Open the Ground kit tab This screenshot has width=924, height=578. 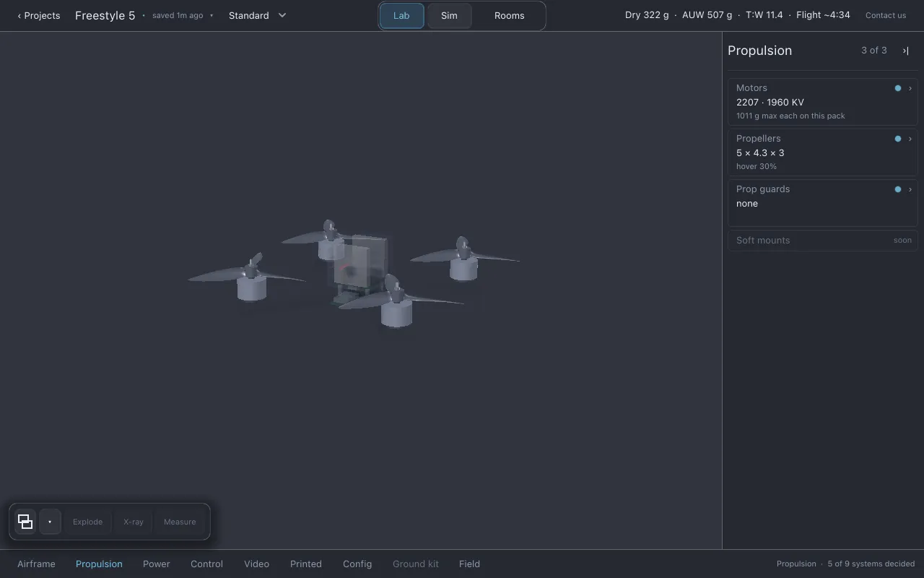point(416,564)
